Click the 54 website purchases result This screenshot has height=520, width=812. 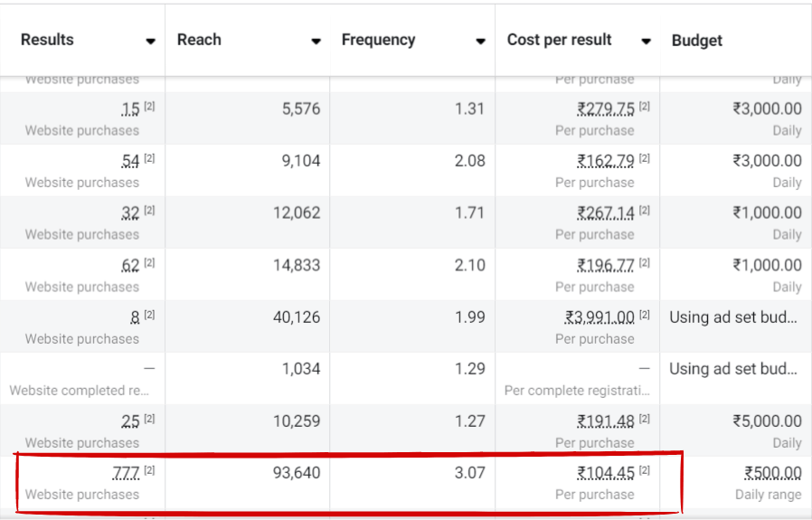(130, 161)
